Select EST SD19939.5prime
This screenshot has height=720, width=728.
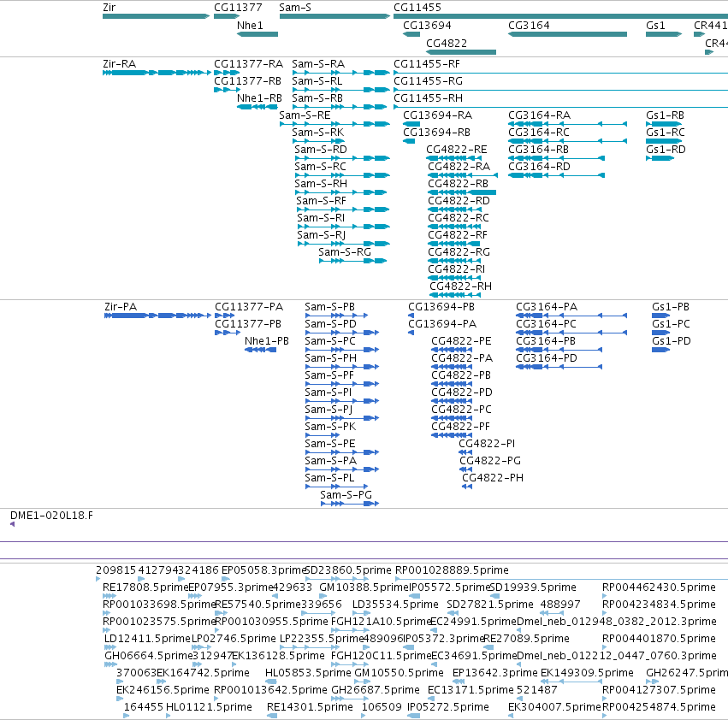click(495, 596)
